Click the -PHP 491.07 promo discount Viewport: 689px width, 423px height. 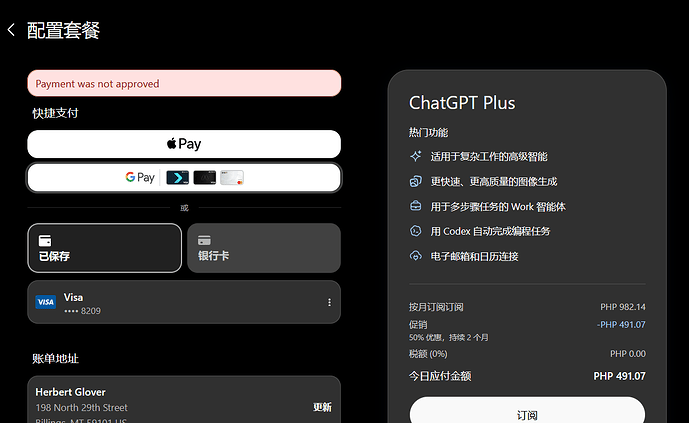click(621, 325)
